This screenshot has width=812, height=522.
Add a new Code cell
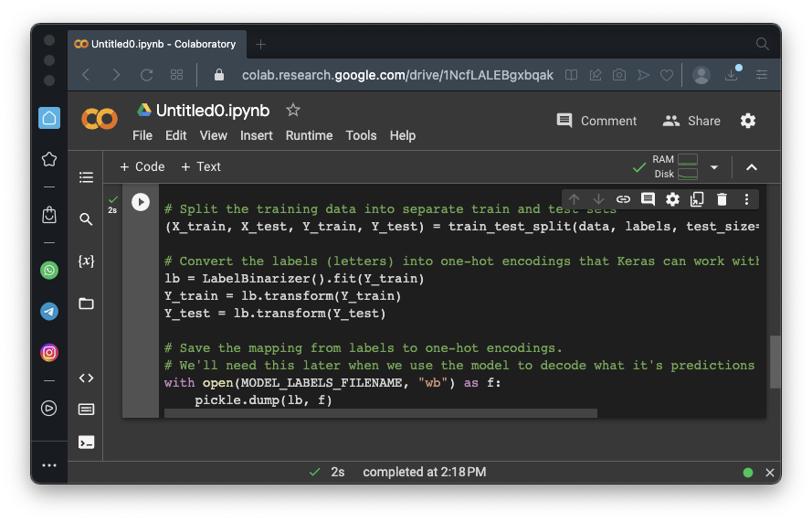tap(142, 166)
